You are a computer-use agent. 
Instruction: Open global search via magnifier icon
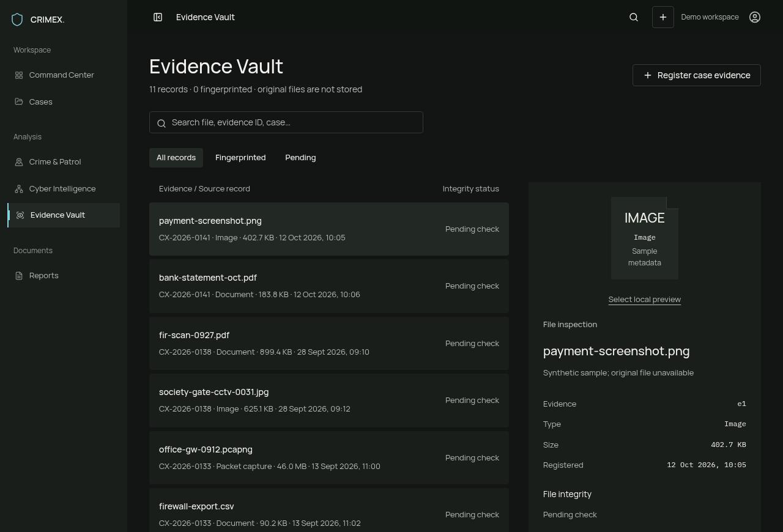(634, 17)
